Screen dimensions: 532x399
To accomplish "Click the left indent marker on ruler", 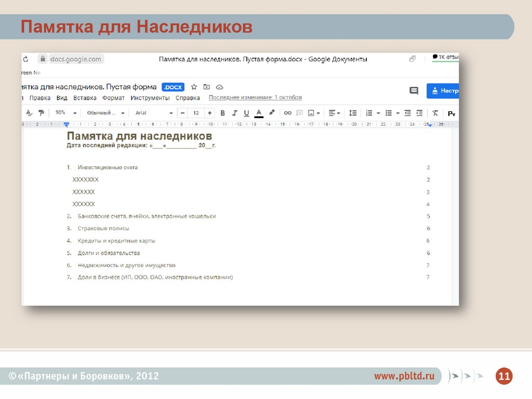I will tap(66, 125).
